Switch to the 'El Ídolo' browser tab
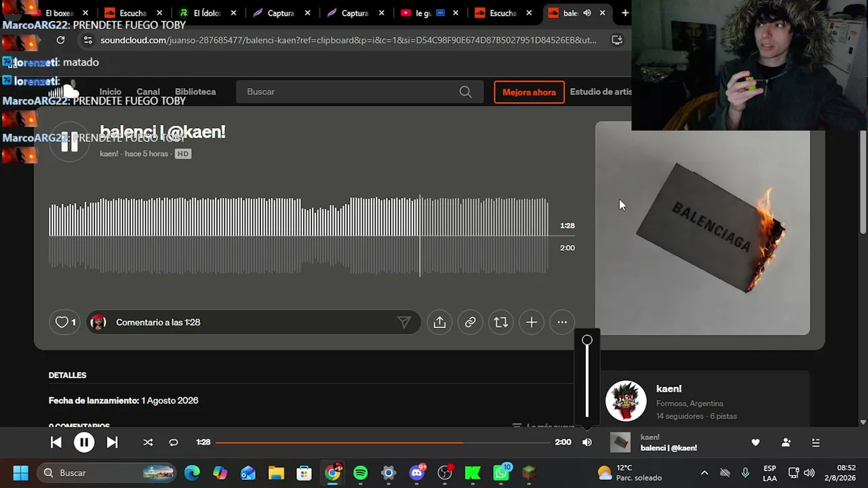The height and width of the screenshot is (488, 868). 209,13
